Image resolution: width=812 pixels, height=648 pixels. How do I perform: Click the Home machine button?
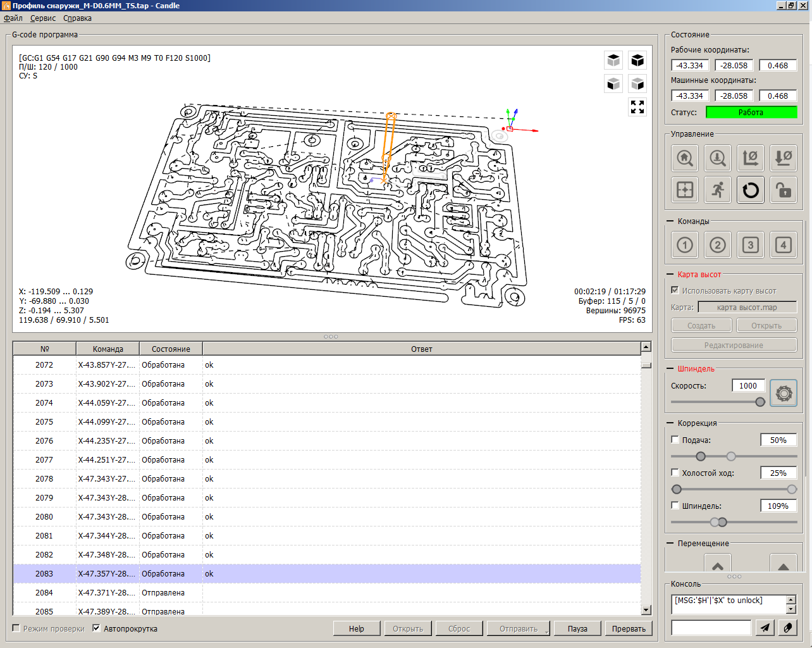click(x=685, y=158)
